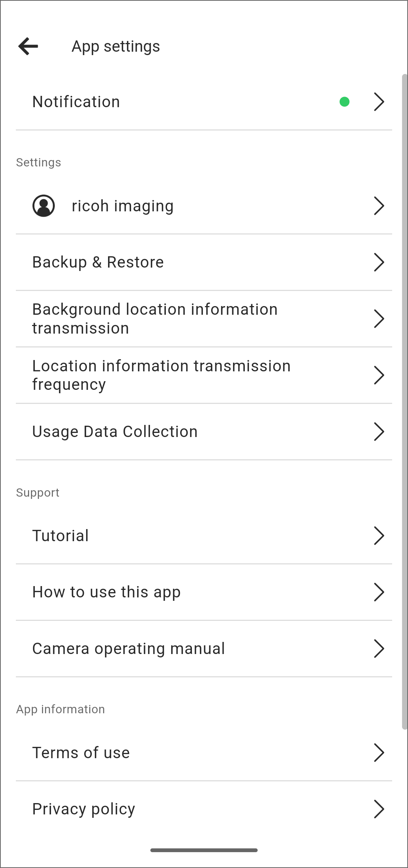Click the ricoh imaging profile avatar icon
The image size is (408, 868).
(44, 206)
